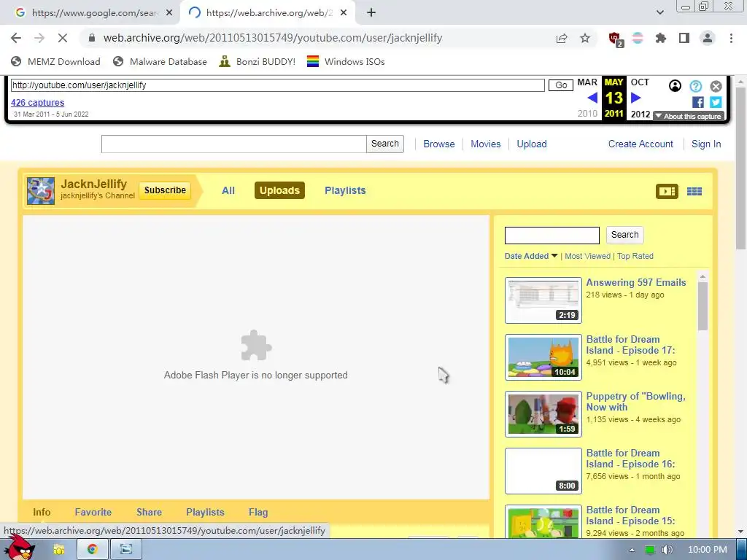Image resolution: width=747 pixels, height=560 pixels.
Task: Open the Sign In link
Action: click(706, 144)
